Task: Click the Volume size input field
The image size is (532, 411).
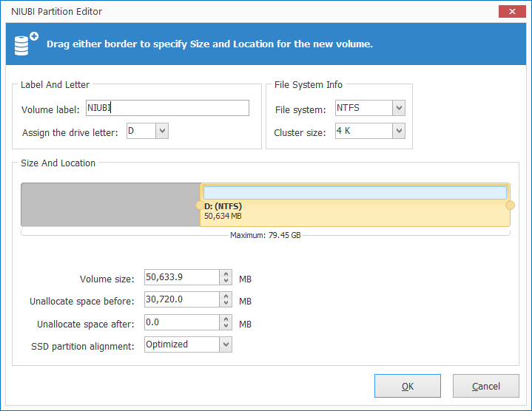Action: (182, 277)
